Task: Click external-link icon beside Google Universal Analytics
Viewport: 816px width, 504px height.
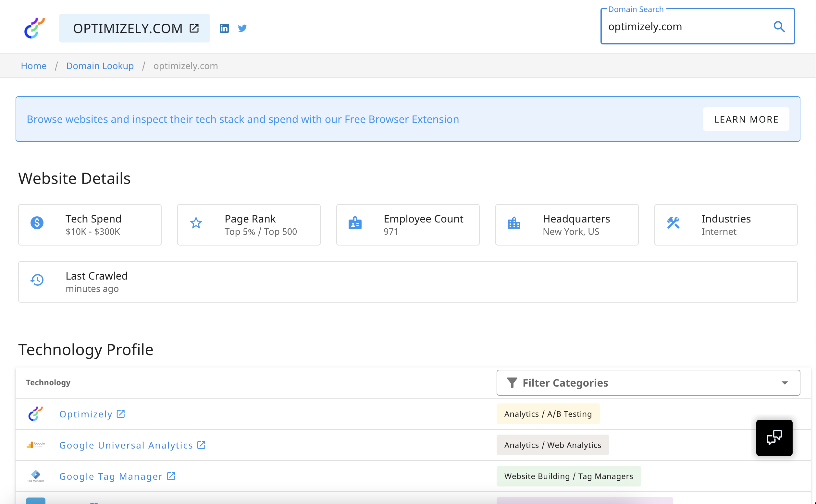Action: click(x=201, y=445)
